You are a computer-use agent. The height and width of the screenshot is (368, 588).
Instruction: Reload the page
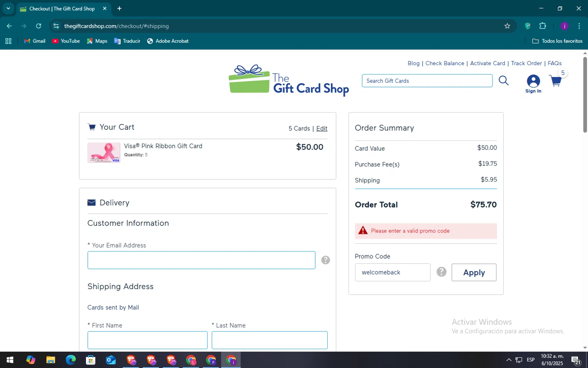tap(38, 26)
